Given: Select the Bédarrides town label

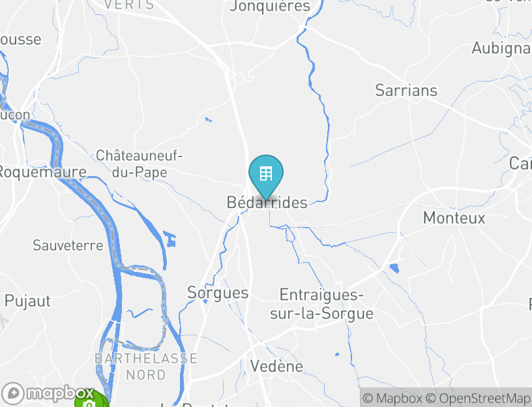Looking at the screenshot, I should pyautogui.click(x=267, y=203).
